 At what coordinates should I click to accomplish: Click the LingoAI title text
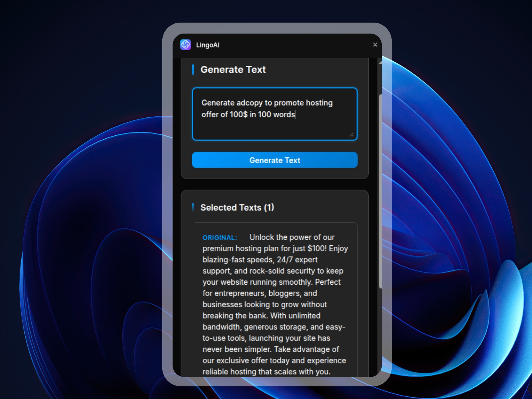(x=207, y=45)
